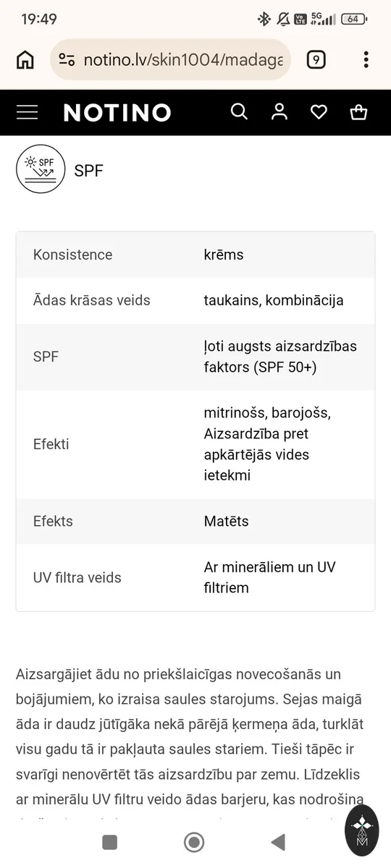Tap the UV filtra veids row
The height and width of the screenshot is (868, 391).
pyautogui.click(x=195, y=577)
